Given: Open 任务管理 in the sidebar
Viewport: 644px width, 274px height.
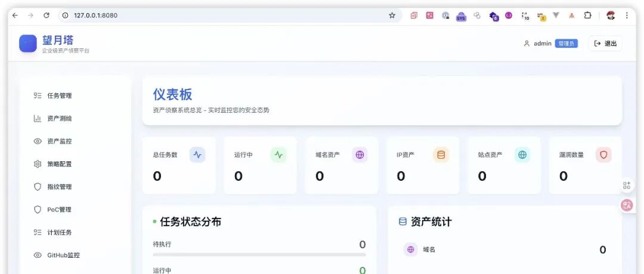Looking at the screenshot, I should pyautogui.click(x=75, y=96).
